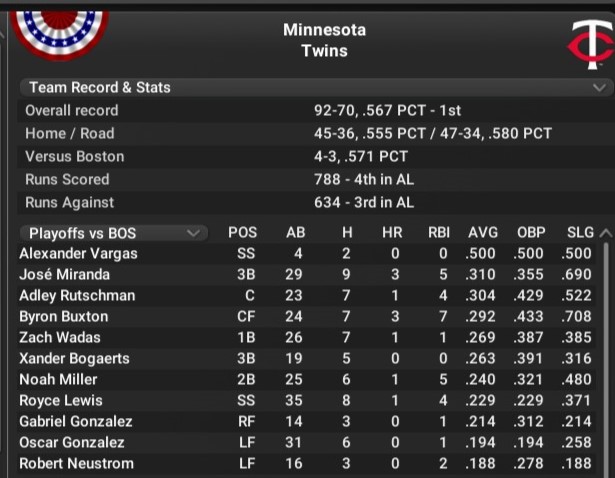615x478 pixels.
Task: Sort by the SLG column header
Action: pos(580,233)
